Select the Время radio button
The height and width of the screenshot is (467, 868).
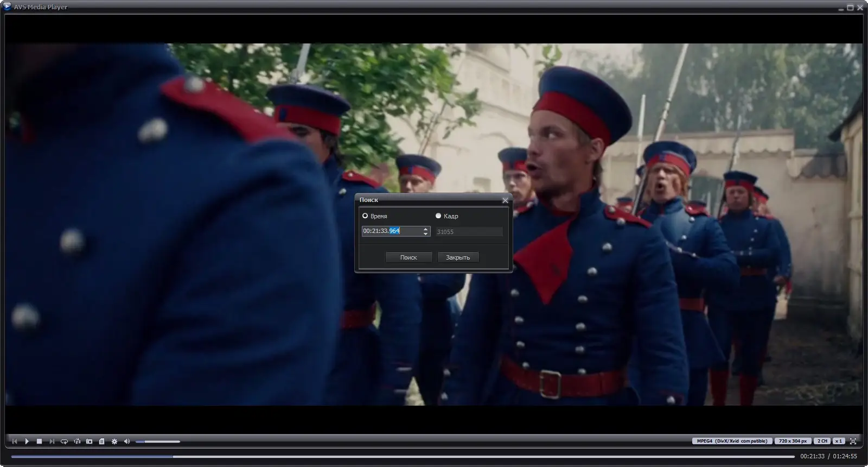click(x=365, y=216)
